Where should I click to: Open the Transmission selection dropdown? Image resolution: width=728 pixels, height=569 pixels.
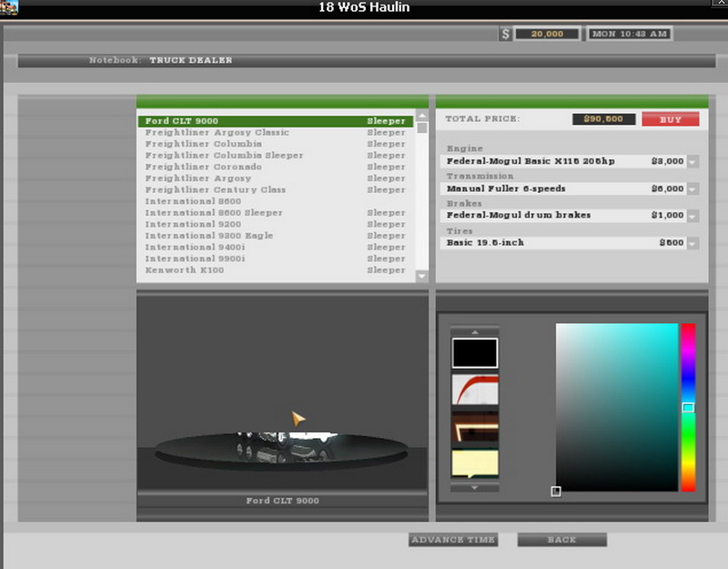tap(693, 189)
